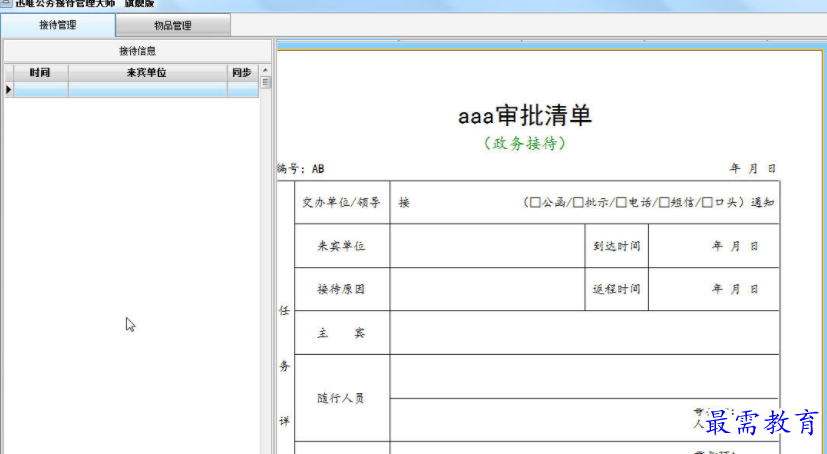Click the 同步 column header

[x=241, y=73]
